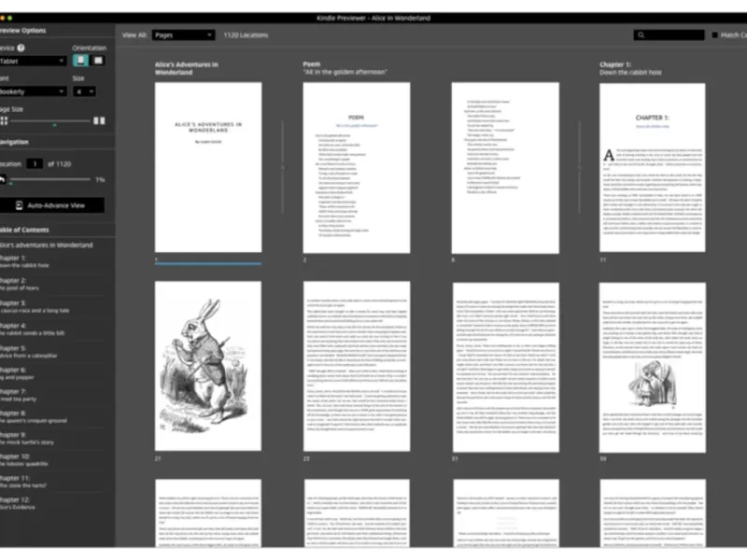Viewport: 747px width, 560px height.
Task: Select the Poem page thumbnail
Action: click(357, 168)
